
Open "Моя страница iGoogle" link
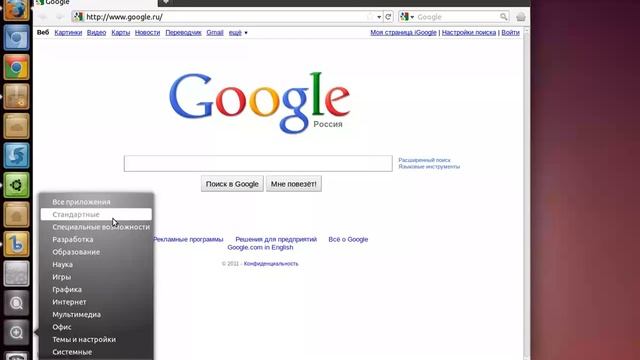coord(403,33)
